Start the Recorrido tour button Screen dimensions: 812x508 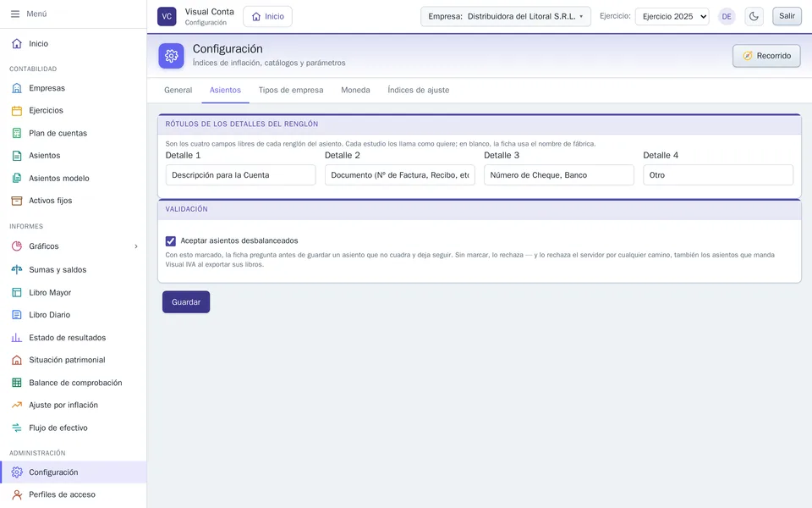point(766,56)
